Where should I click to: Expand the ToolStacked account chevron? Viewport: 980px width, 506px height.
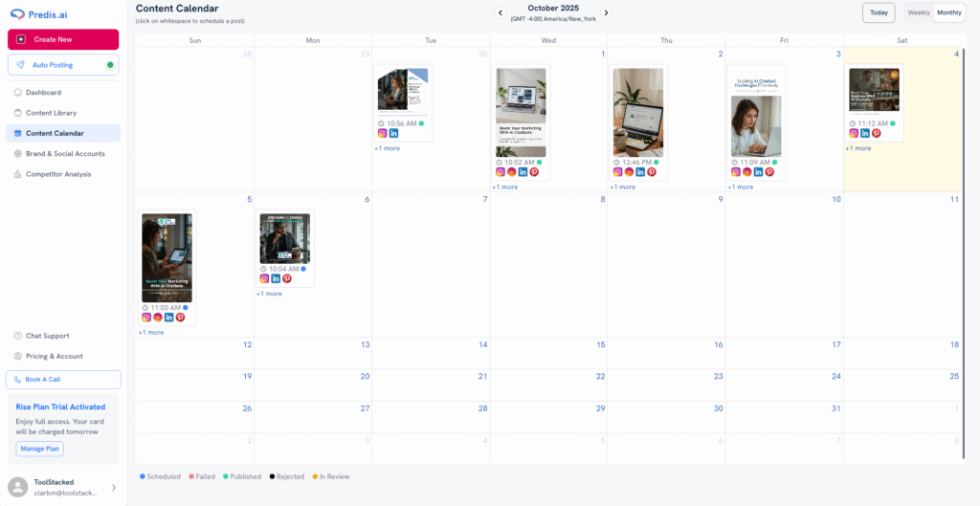coord(114,488)
